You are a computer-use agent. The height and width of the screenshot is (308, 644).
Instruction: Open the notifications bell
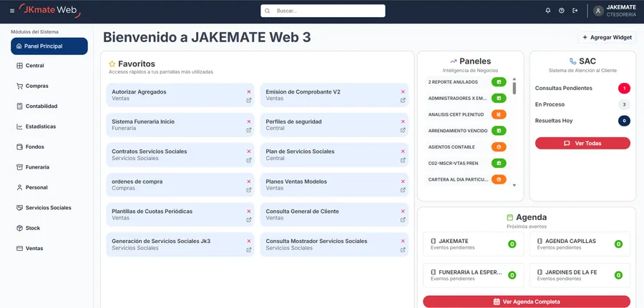tap(548, 11)
